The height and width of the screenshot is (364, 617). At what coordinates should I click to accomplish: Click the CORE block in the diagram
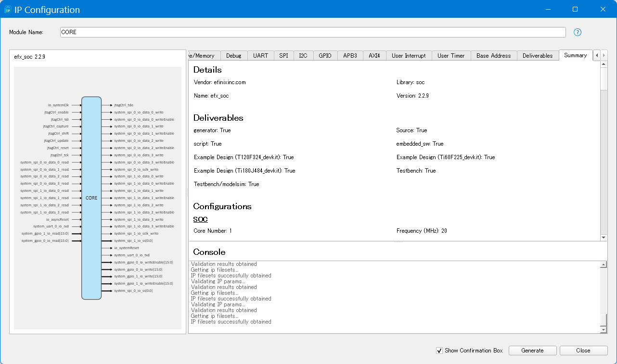tap(91, 198)
